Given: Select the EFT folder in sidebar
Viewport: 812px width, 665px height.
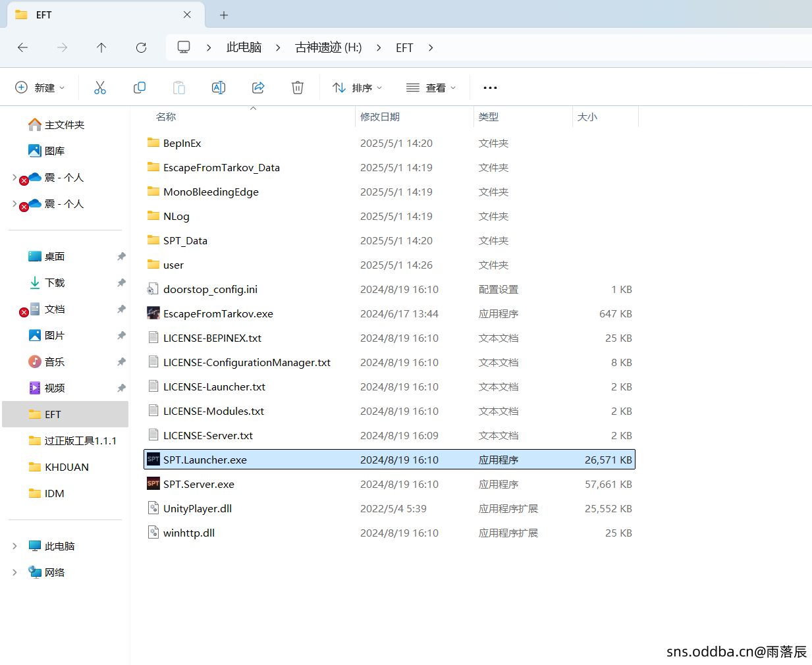Looking at the screenshot, I should click(65, 414).
